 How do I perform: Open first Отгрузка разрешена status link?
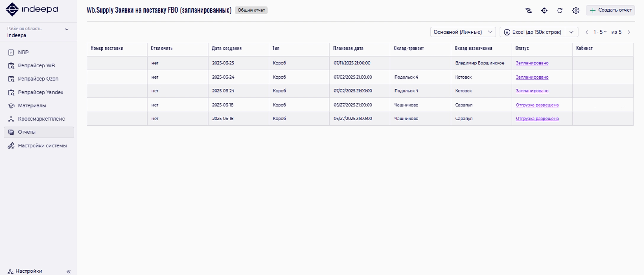coord(537,105)
